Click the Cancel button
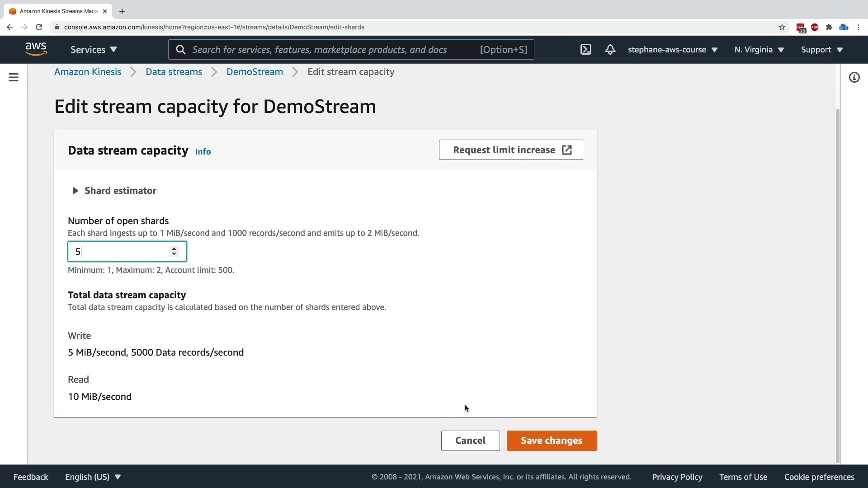 [x=470, y=441]
